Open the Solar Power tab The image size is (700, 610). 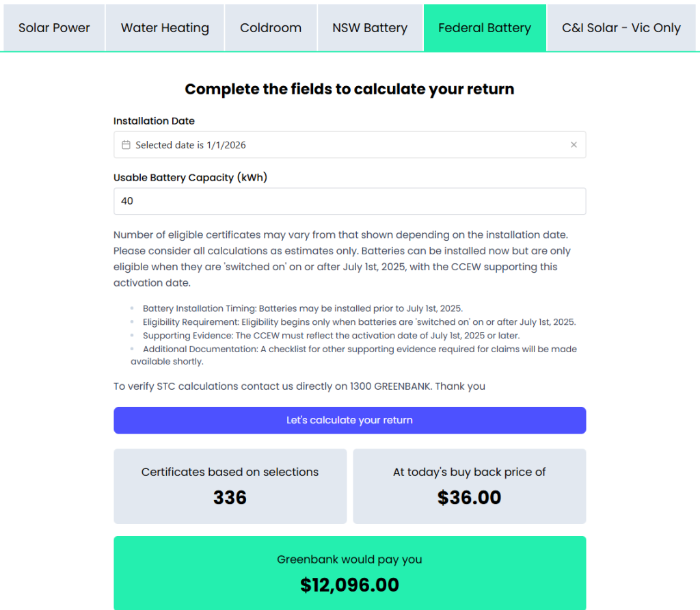click(54, 28)
